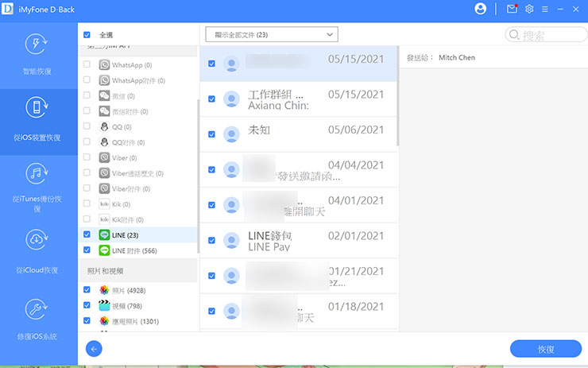This screenshot has width=588, height=368.
Task: Enable the Viber (0) checkbox
Action: coord(87,157)
